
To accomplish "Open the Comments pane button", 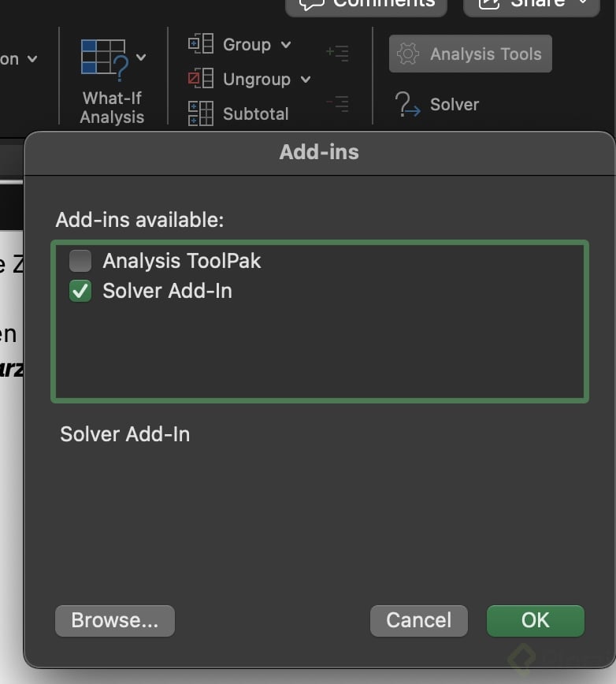I will 366,5.
